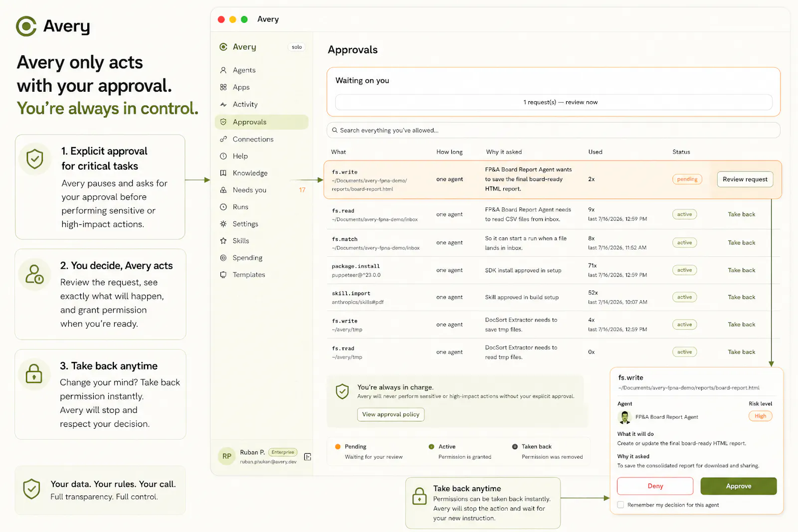
Task: Select Connections in the sidebar
Action: (253, 139)
